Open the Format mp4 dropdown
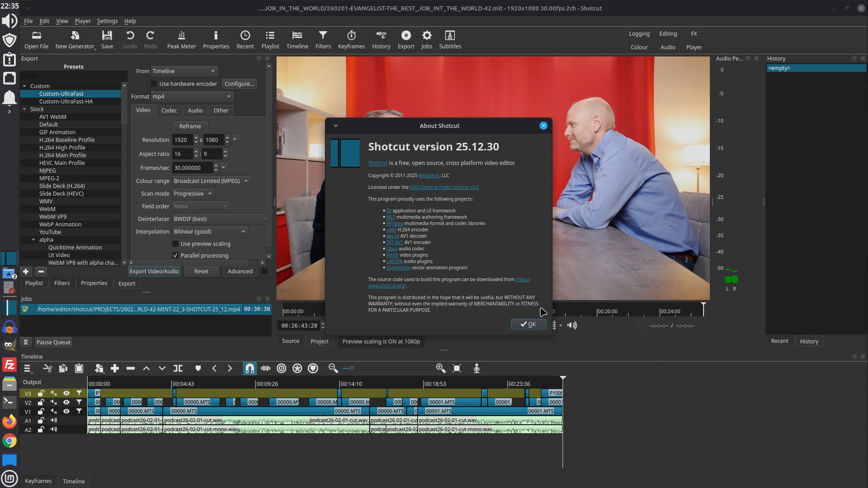 pyautogui.click(x=192, y=96)
